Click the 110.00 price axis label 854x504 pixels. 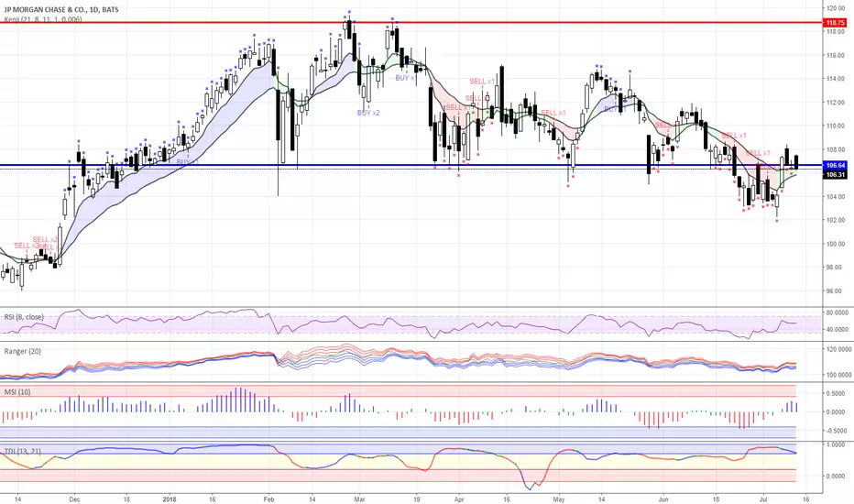pyautogui.click(x=836, y=126)
